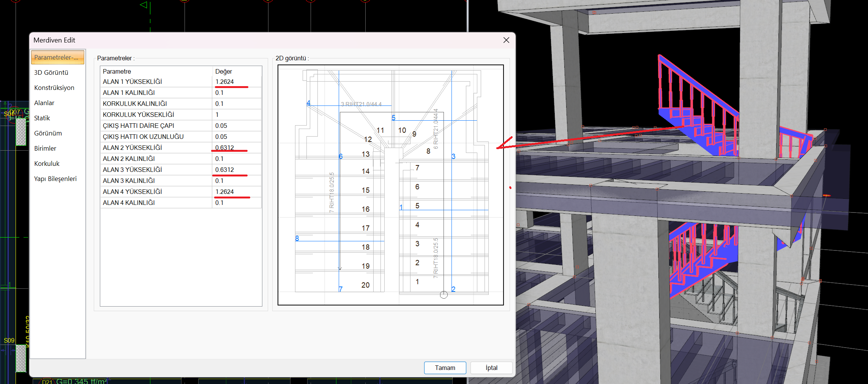Edit the ALAN 1 YÜKSEKLİĞİ value

(x=236, y=82)
